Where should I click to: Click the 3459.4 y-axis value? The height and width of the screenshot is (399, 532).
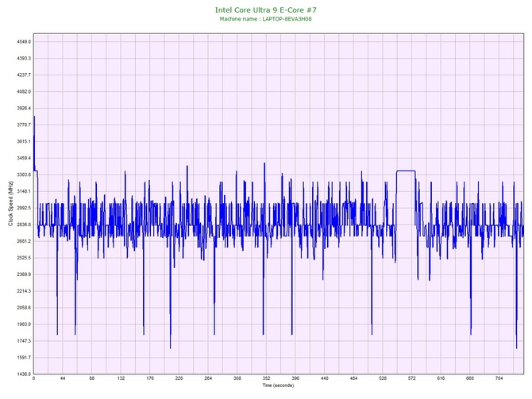(x=24, y=158)
